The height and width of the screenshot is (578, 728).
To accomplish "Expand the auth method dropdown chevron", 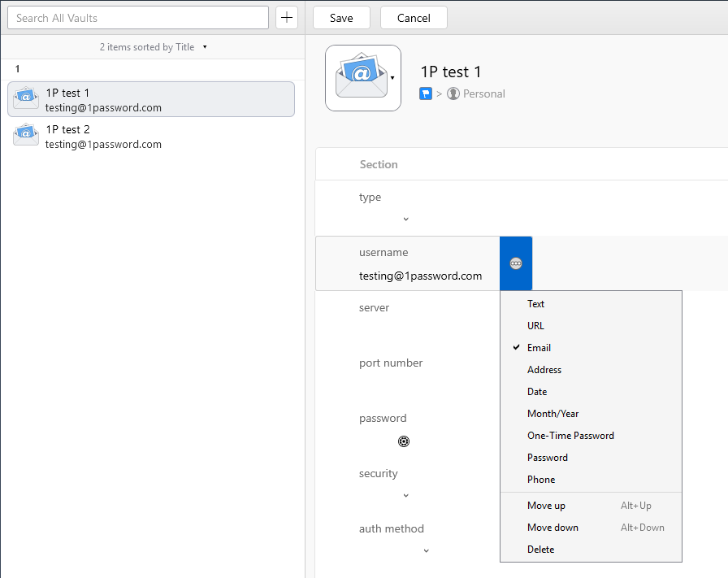I will coord(427,550).
